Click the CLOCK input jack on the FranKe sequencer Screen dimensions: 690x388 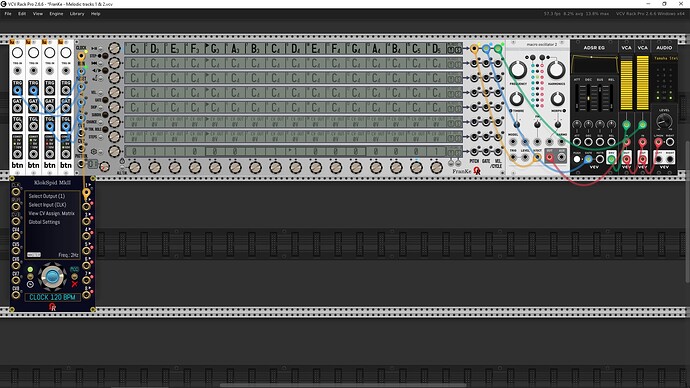coord(81,56)
